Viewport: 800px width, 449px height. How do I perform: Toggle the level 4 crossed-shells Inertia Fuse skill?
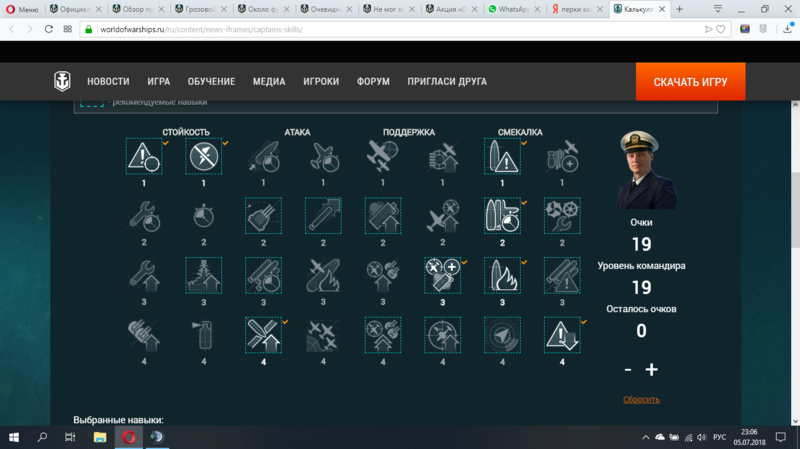263,335
